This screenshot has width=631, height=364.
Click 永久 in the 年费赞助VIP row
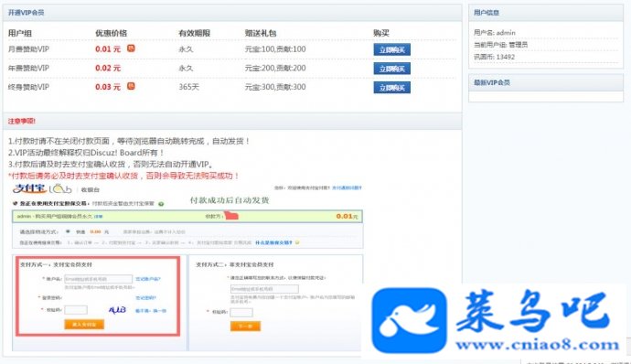(x=186, y=68)
